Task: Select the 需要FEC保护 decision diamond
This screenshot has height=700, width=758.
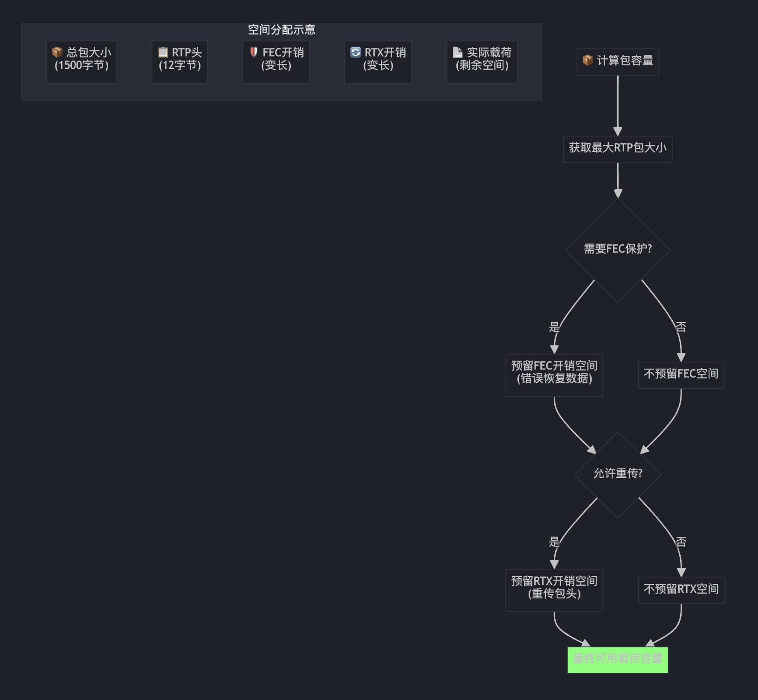Action: (x=617, y=250)
